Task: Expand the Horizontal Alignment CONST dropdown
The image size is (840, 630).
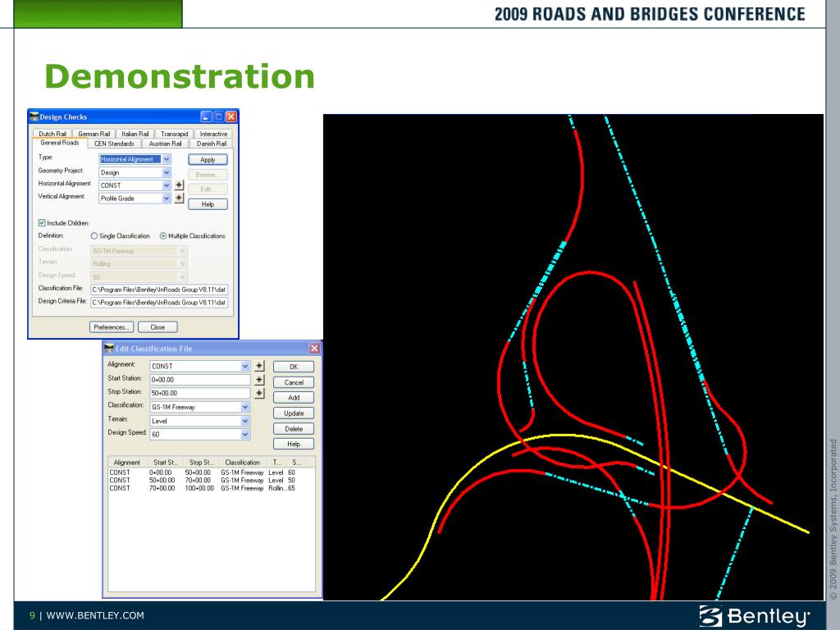Action: (167, 185)
